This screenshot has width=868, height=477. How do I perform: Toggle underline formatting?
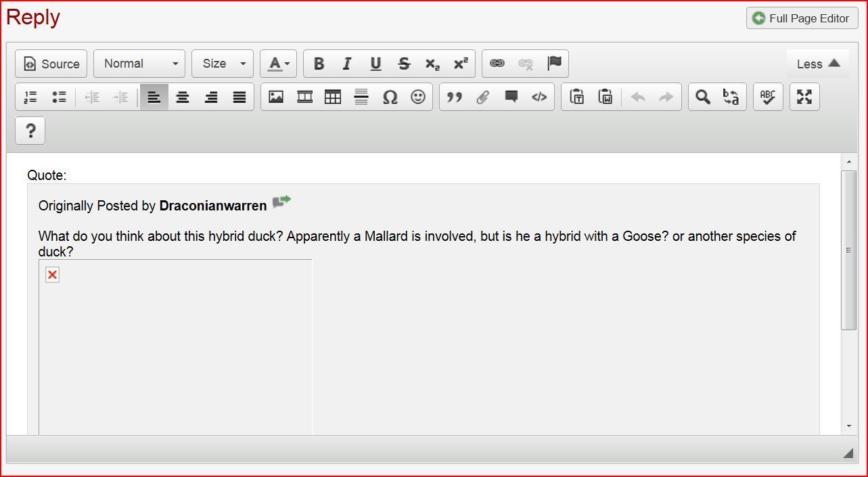tap(375, 64)
